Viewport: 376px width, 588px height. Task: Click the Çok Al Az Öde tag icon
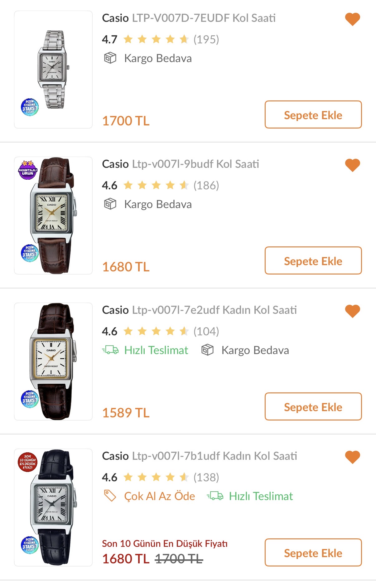(x=110, y=496)
